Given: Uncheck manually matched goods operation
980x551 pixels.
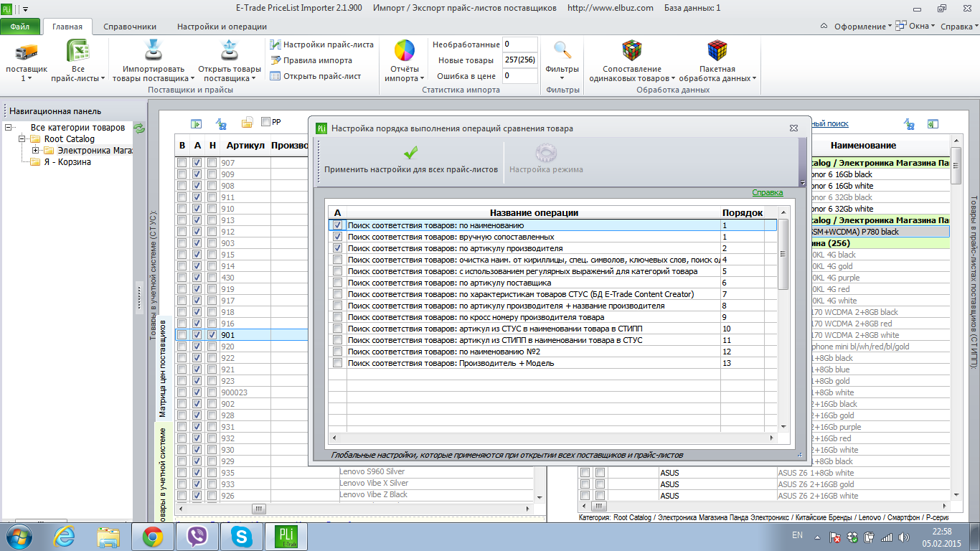Looking at the screenshot, I should (x=337, y=237).
